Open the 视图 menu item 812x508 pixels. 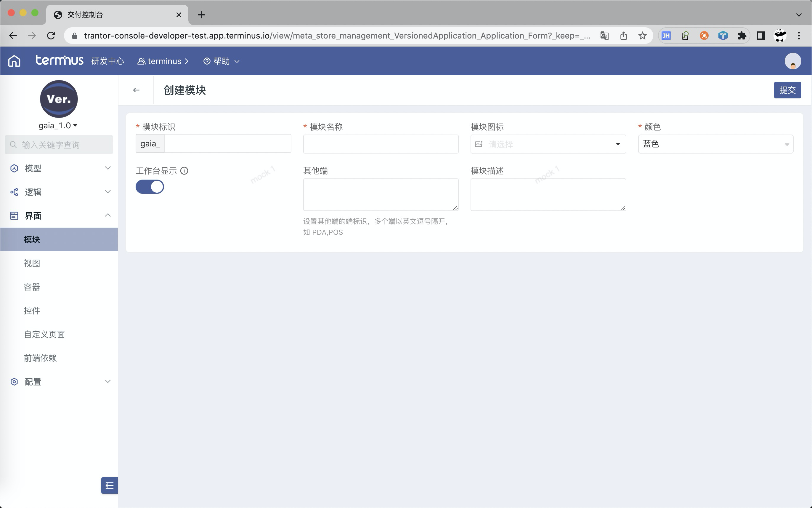[x=32, y=263]
